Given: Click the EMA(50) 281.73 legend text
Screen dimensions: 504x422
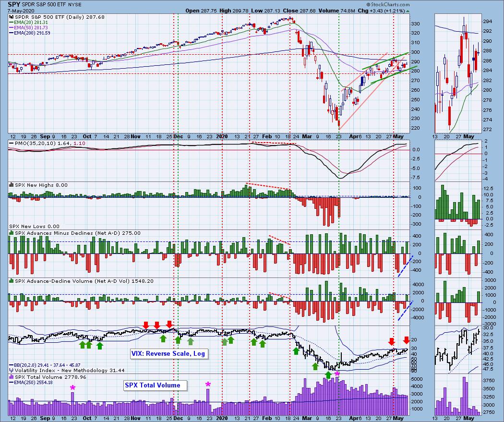Looking at the screenshot, I should coord(31,28).
